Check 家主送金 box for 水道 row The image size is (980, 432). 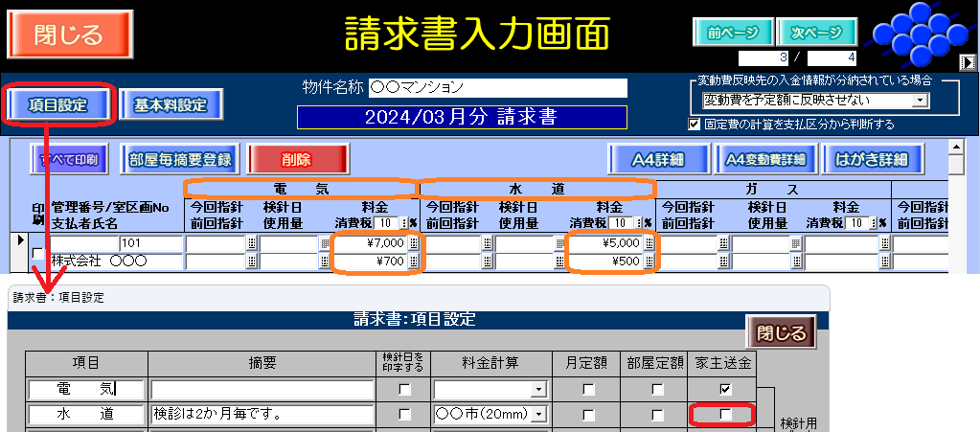coord(725,415)
